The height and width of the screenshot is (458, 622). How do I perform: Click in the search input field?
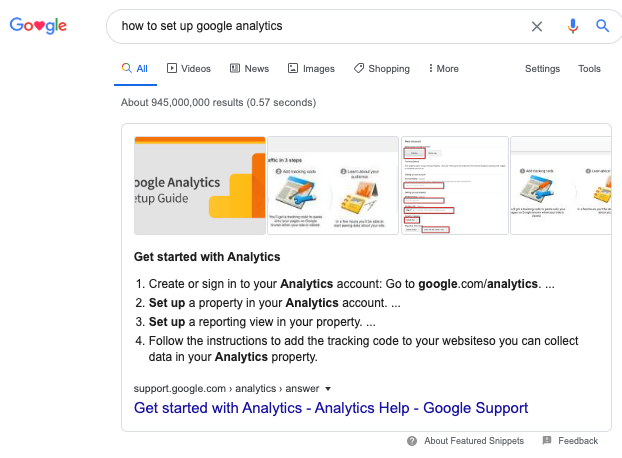(320, 26)
